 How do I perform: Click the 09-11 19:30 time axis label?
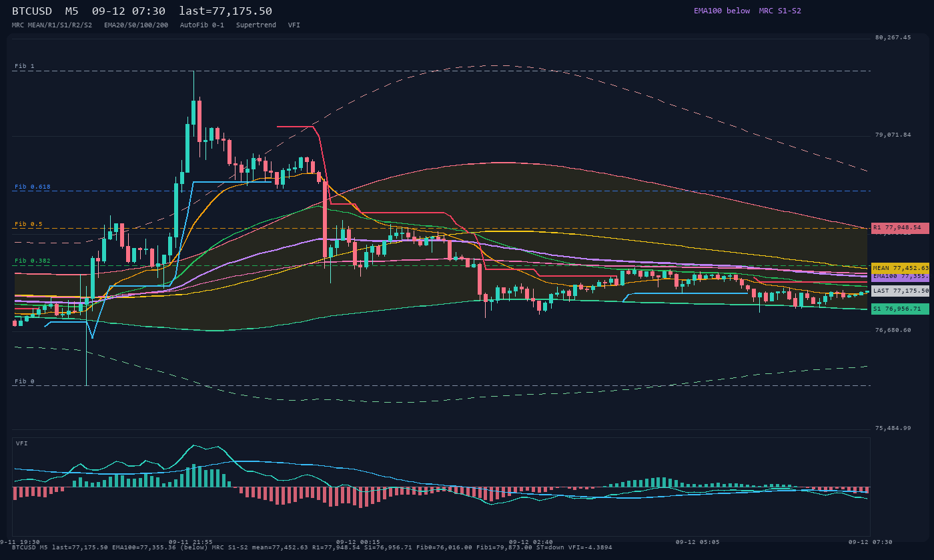pyautogui.click(x=20, y=542)
